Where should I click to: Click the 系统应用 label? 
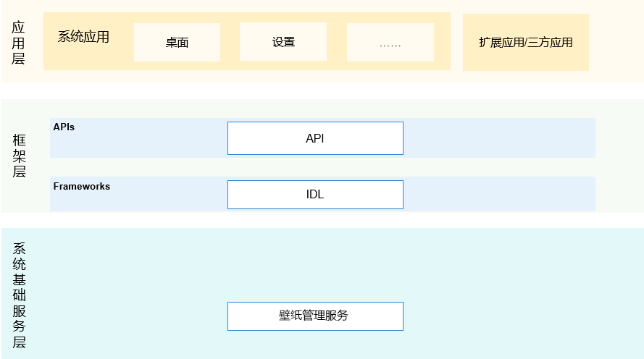(83, 36)
